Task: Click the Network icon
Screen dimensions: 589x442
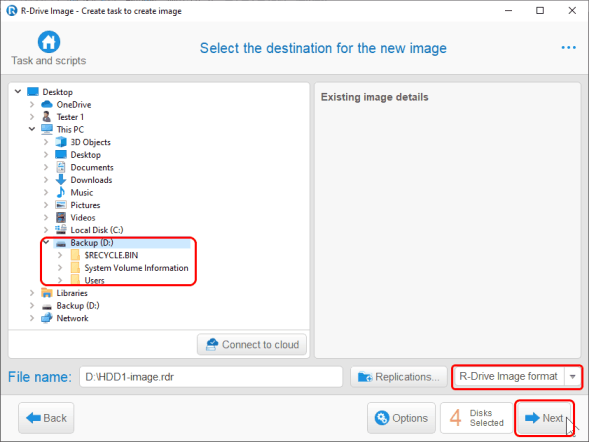Action: 47,318
